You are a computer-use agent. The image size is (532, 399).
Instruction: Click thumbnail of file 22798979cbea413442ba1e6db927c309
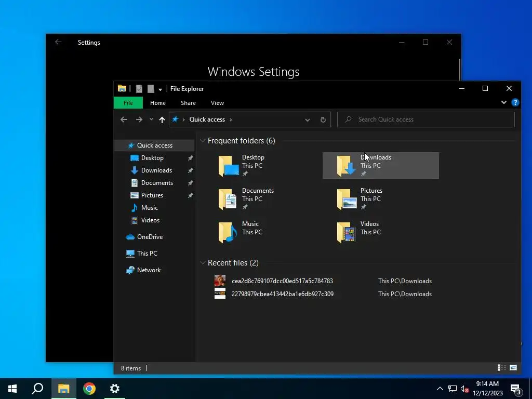[x=220, y=294]
